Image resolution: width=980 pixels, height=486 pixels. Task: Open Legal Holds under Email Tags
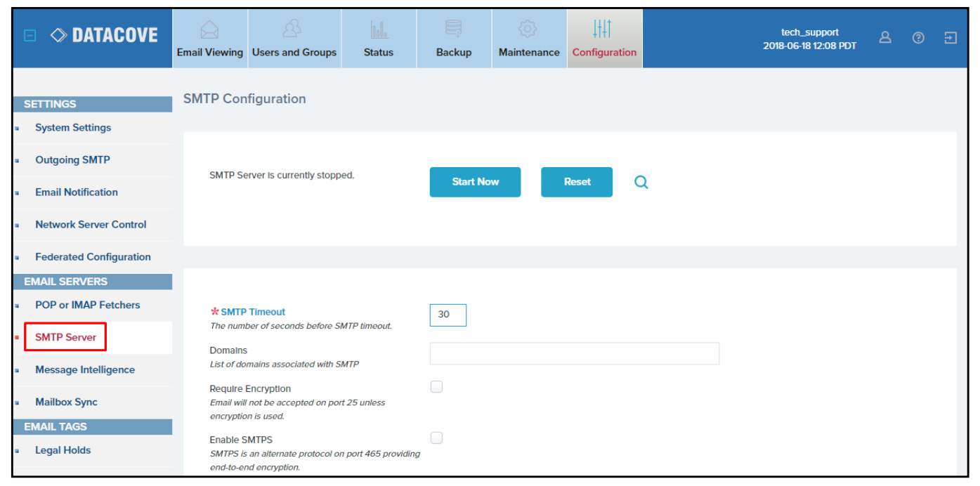click(63, 451)
